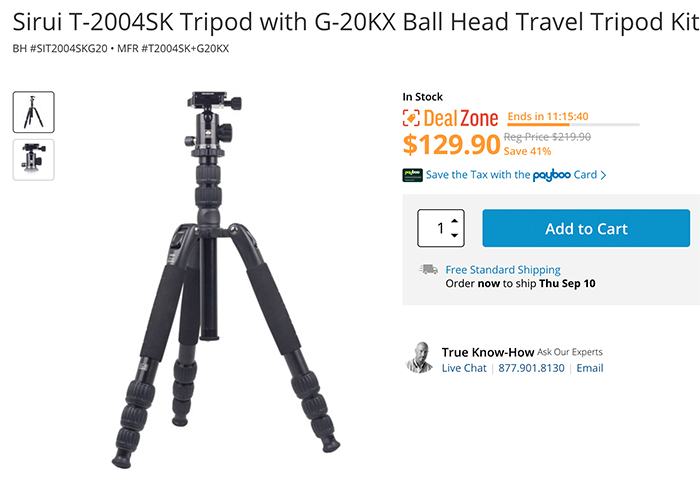Decrease quantity with the down arrow

click(x=454, y=235)
